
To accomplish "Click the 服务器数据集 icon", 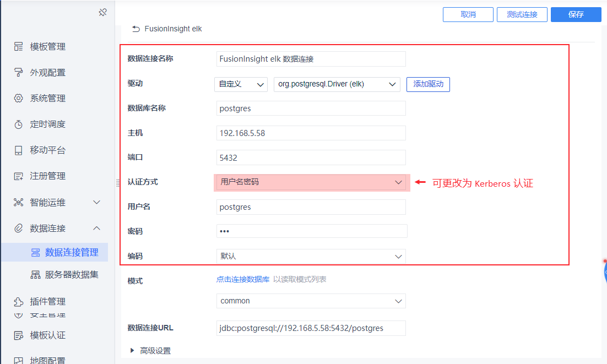I will point(36,275).
